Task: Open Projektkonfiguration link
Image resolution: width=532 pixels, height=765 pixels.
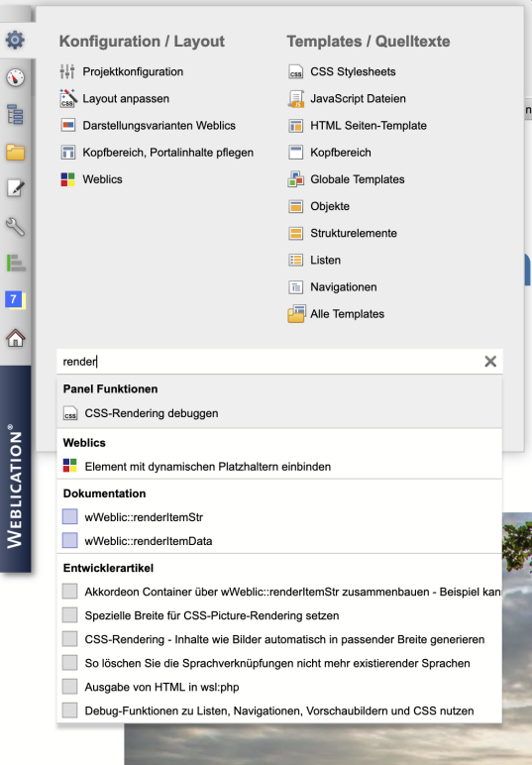Action: click(133, 71)
